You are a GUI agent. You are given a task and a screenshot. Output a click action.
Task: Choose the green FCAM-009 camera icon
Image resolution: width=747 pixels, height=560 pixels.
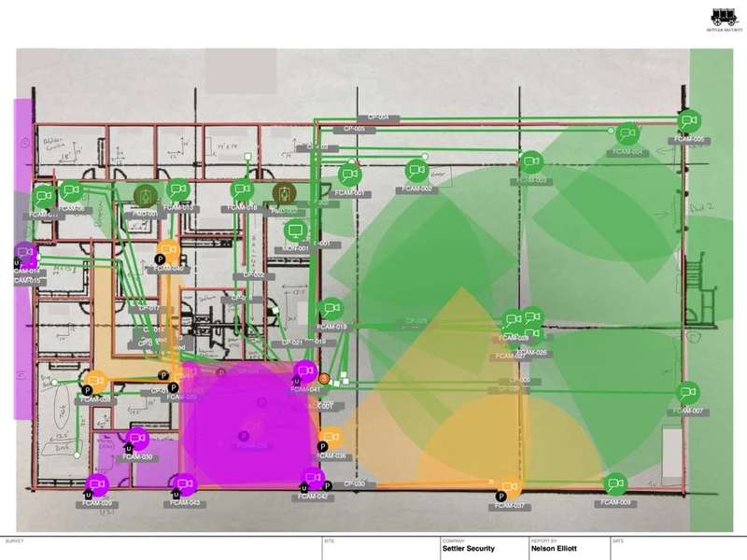click(615, 484)
